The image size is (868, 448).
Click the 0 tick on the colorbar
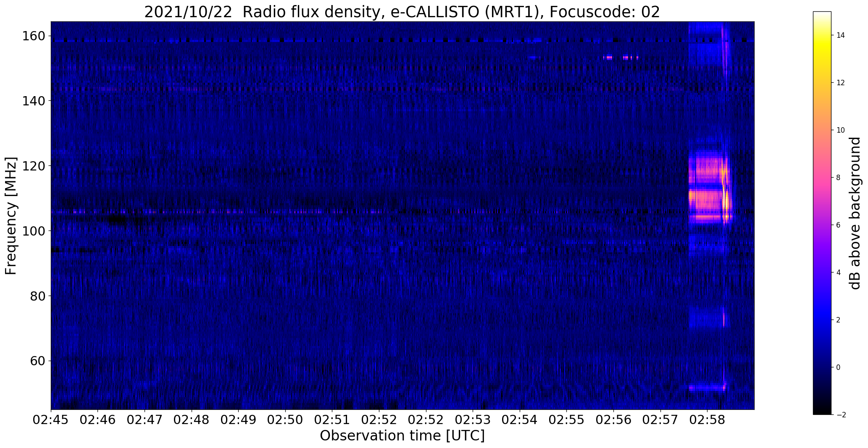pyautogui.click(x=839, y=367)
